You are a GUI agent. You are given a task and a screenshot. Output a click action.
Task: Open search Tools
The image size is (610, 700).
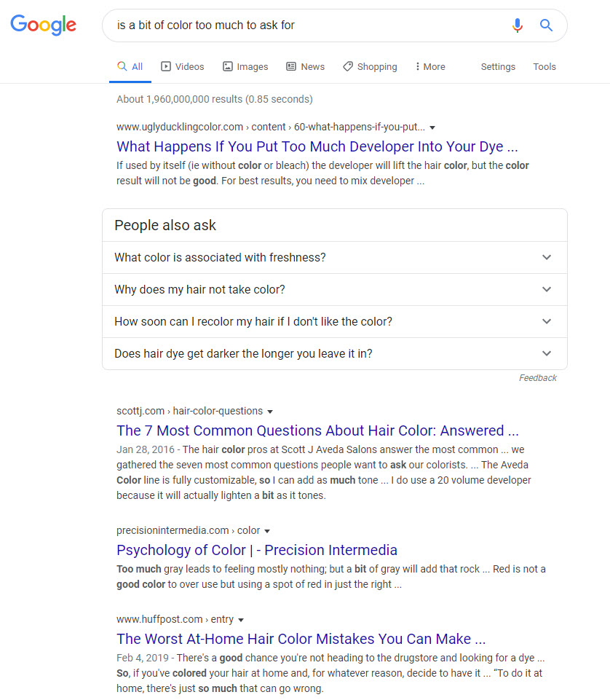[x=544, y=66]
